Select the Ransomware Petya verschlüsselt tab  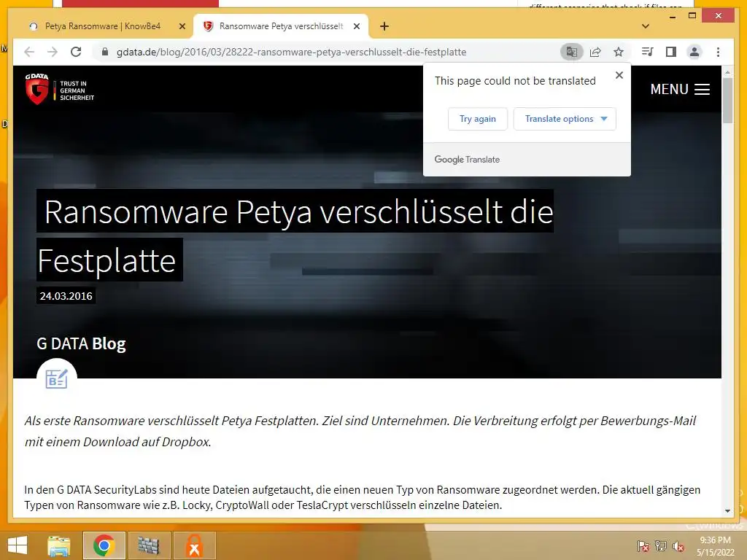[281, 26]
